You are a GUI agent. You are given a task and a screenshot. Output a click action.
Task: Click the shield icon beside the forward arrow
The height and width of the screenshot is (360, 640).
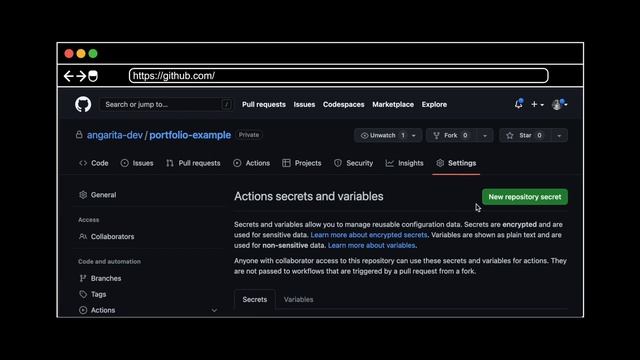click(93, 76)
